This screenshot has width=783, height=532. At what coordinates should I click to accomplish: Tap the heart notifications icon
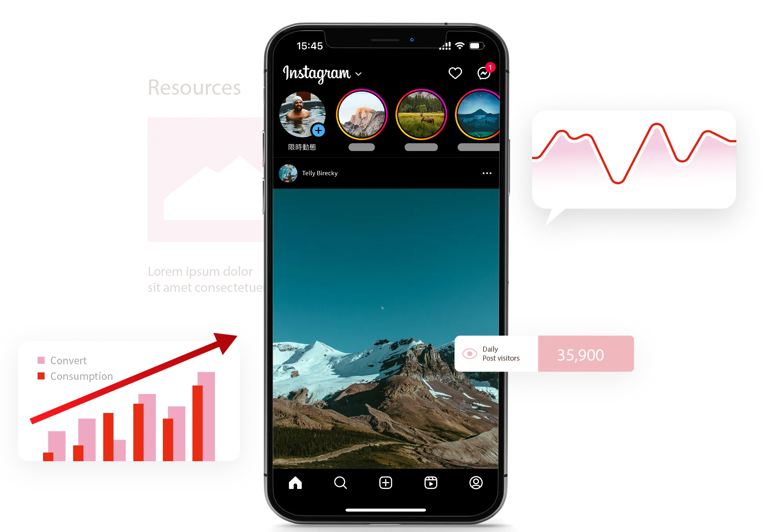click(456, 74)
